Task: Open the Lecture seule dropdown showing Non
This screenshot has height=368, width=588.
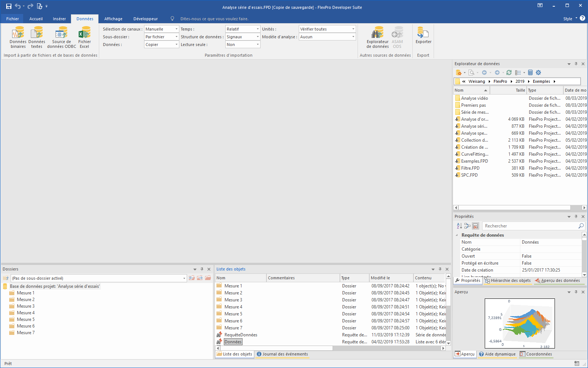Action: coord(243,45)
